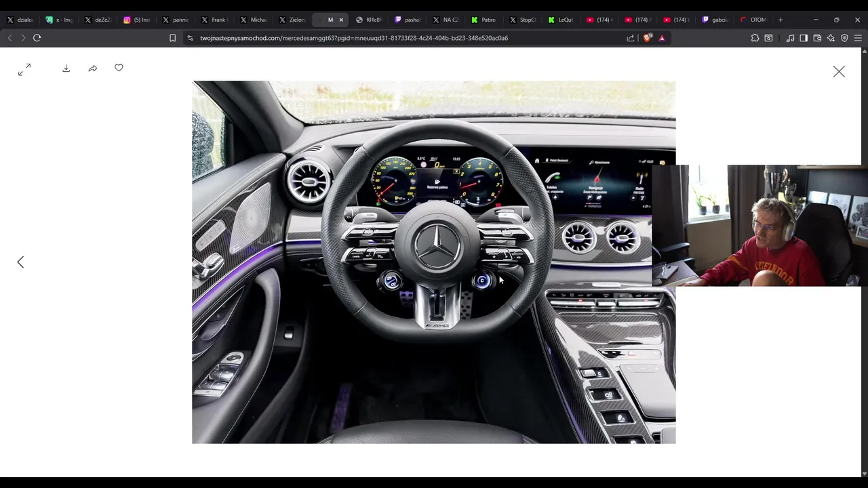Screen dimensions: 868x488
Task: Open the Playlist music note icon
Action: tap(790, 38)
